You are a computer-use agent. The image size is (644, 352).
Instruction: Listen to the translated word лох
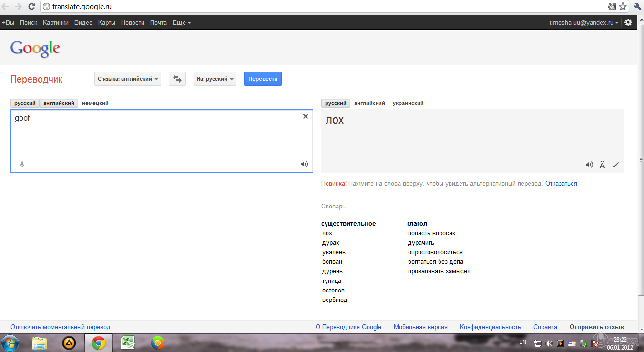pyautogui.click(x=590, y=165)
